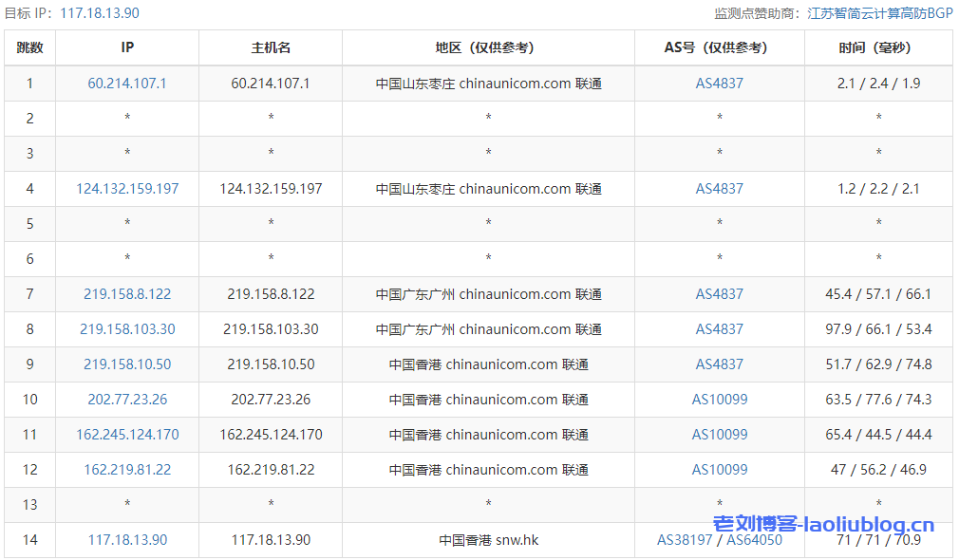Open IP link 60.214.107.1
This screenshot has width=959, height=560.
click(127, 84)
